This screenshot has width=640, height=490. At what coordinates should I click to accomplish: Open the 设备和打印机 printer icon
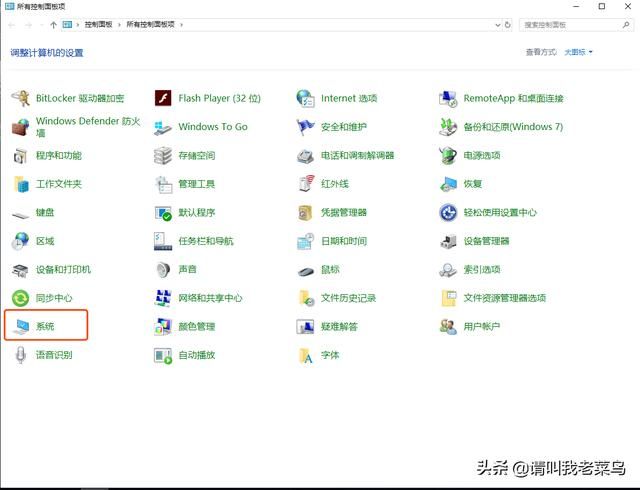(20, 270)
